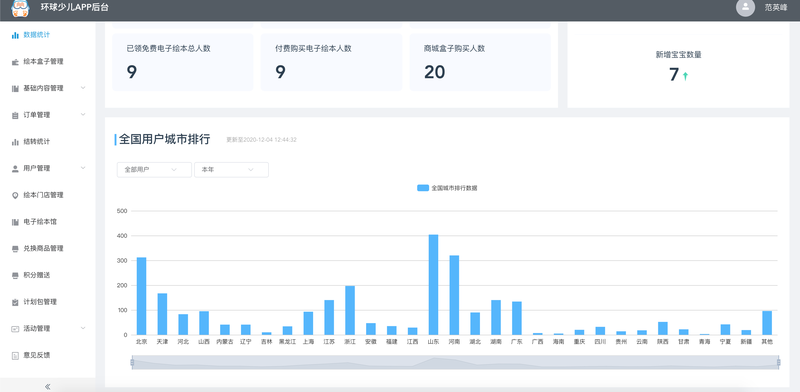Click the chart zoom slider left handle
The width and height of the screenshot is (800, 392).
click(132, 362)
